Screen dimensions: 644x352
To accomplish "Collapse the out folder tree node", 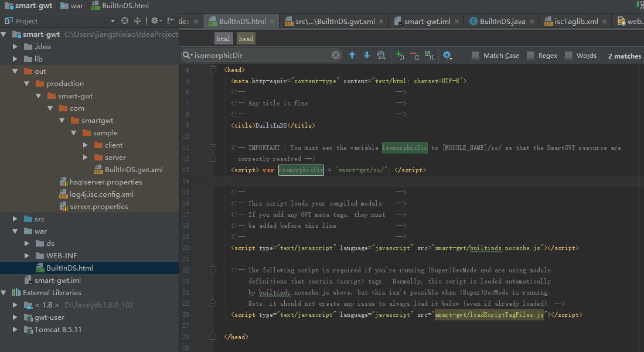I will point(16,71).
